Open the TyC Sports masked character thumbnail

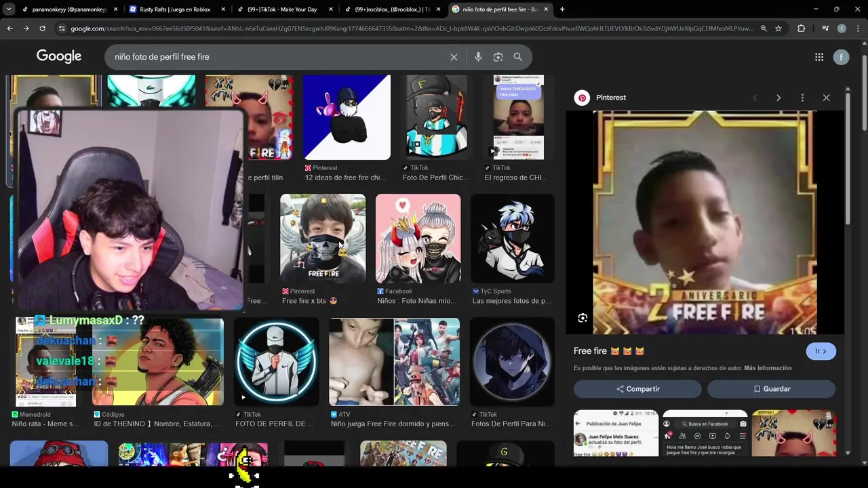pos(513,239)
